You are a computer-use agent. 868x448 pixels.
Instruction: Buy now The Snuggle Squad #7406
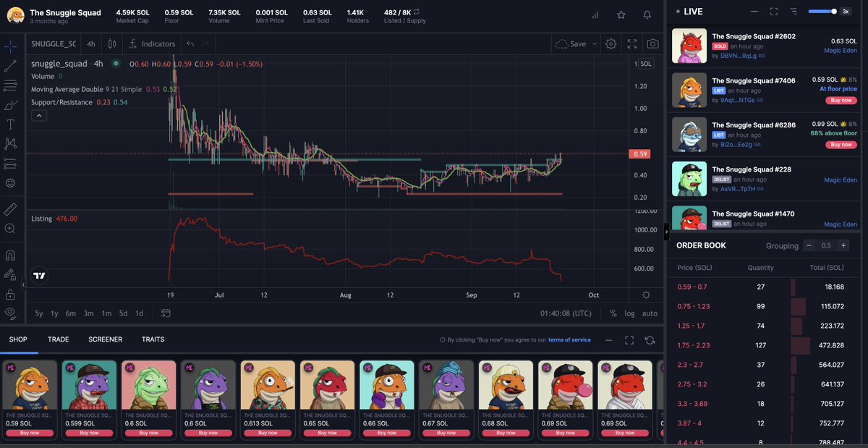(841, 101)
